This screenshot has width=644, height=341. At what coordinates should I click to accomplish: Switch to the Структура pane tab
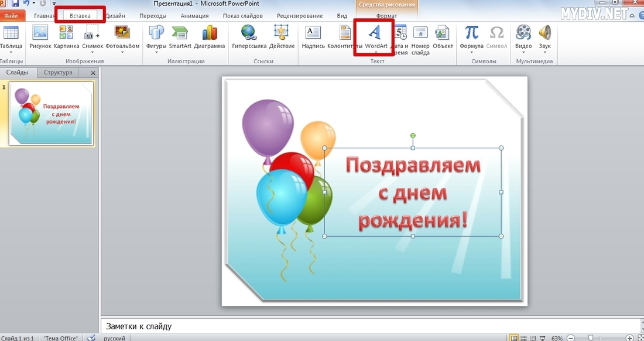[x=58, y=73]
